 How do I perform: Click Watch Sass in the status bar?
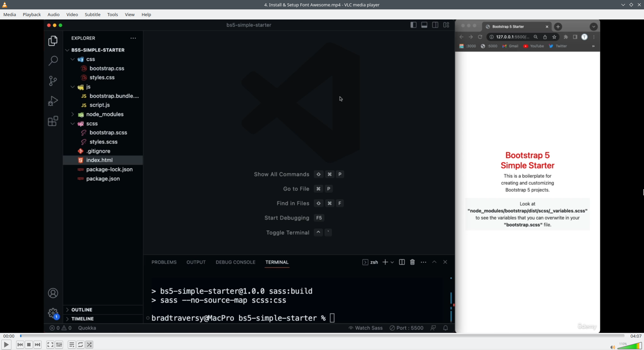click(x=365, y=328)
